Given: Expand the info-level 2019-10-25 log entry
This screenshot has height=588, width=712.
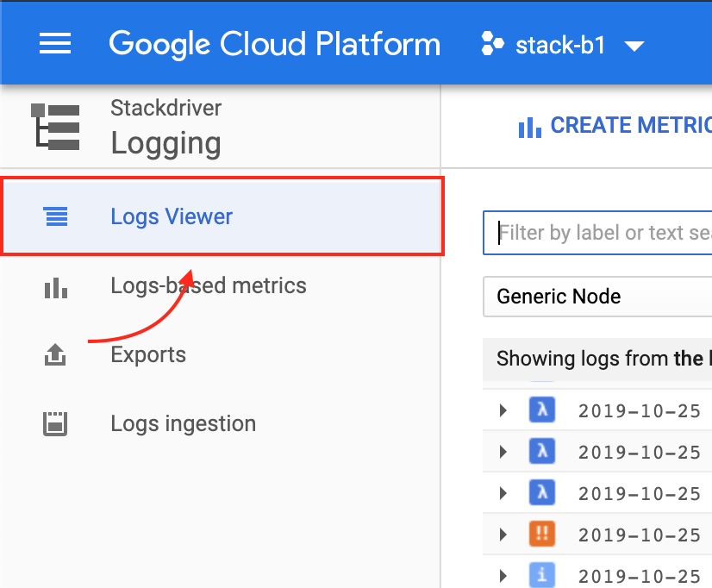Looking at the screenshot, I should (503, 576).
